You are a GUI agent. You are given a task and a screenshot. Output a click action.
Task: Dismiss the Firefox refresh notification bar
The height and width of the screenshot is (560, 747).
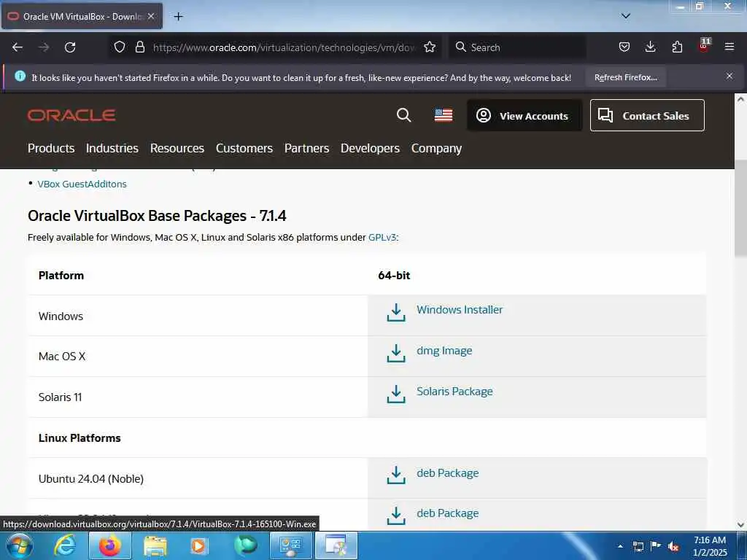729,76
